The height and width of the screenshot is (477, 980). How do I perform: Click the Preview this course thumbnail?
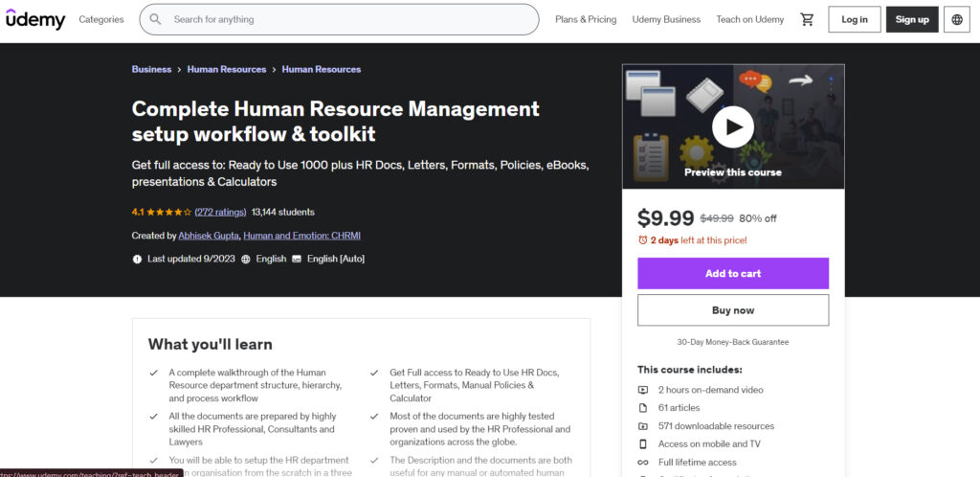733,126
